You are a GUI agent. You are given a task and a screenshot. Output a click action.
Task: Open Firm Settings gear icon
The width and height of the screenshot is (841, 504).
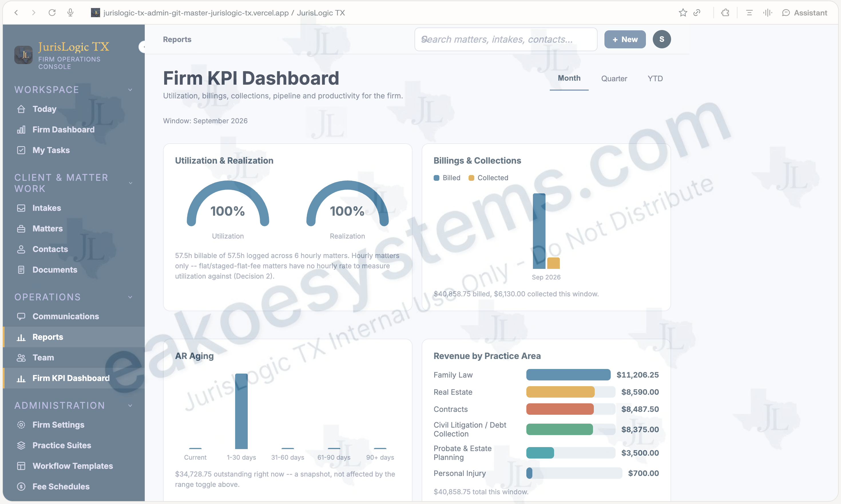21,424
